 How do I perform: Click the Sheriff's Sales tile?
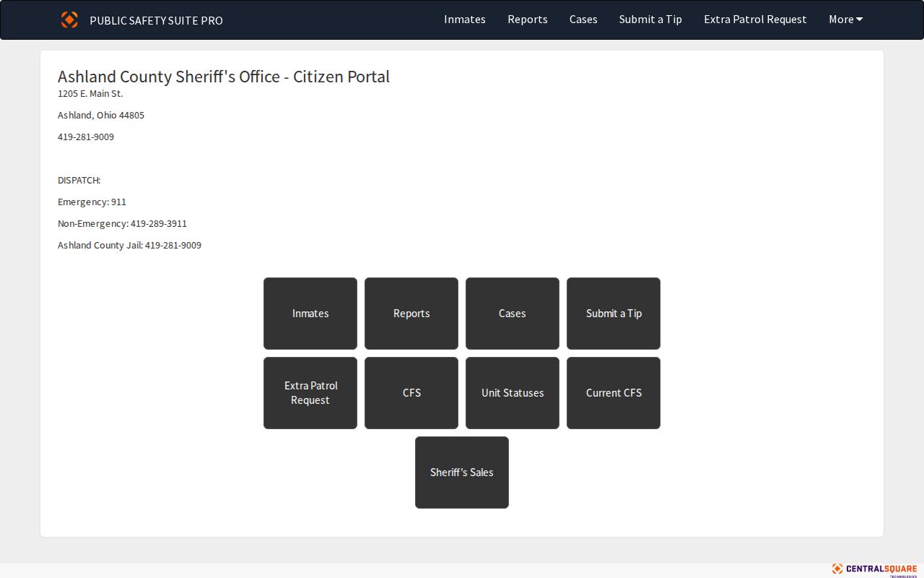pos(462,473)
